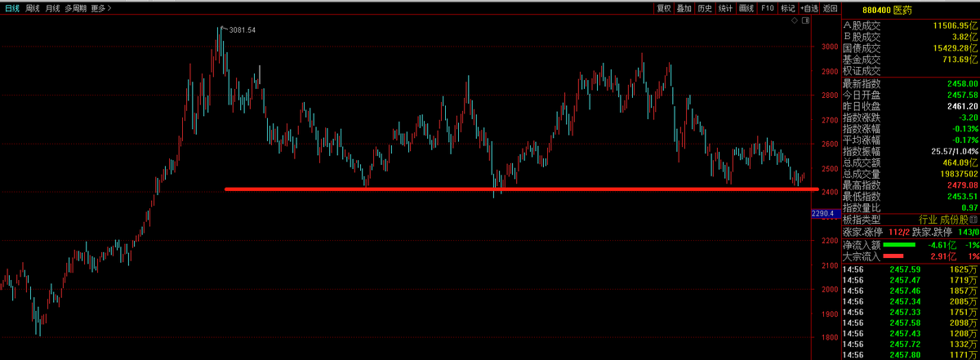The image size is (980, 360).
Task: Activate the 画线 drawing tools button
Action: pos(746,8)
